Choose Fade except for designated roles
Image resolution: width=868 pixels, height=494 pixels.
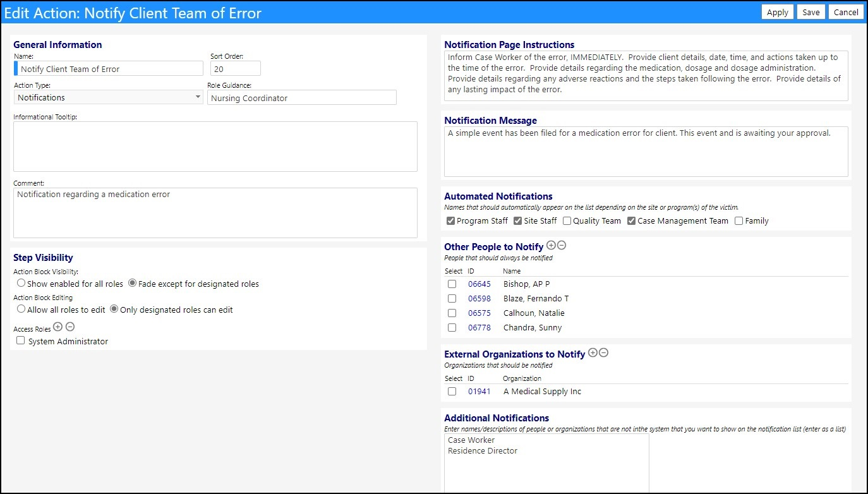pyautogui.click(x=133, y=283)
